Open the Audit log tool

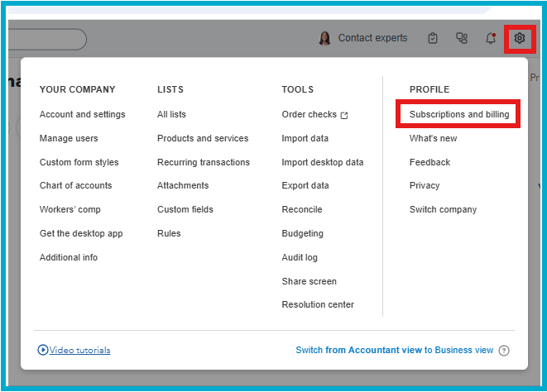(x=299, y=257)
